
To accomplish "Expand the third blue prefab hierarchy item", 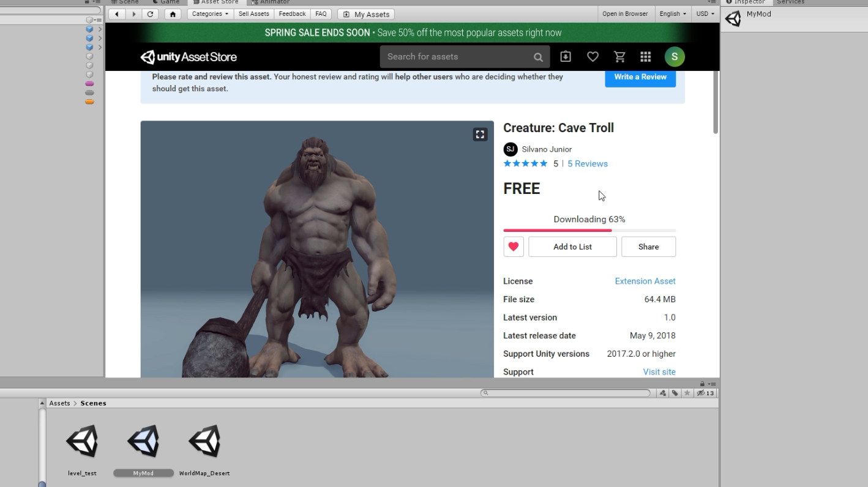I will click(100, 47).
